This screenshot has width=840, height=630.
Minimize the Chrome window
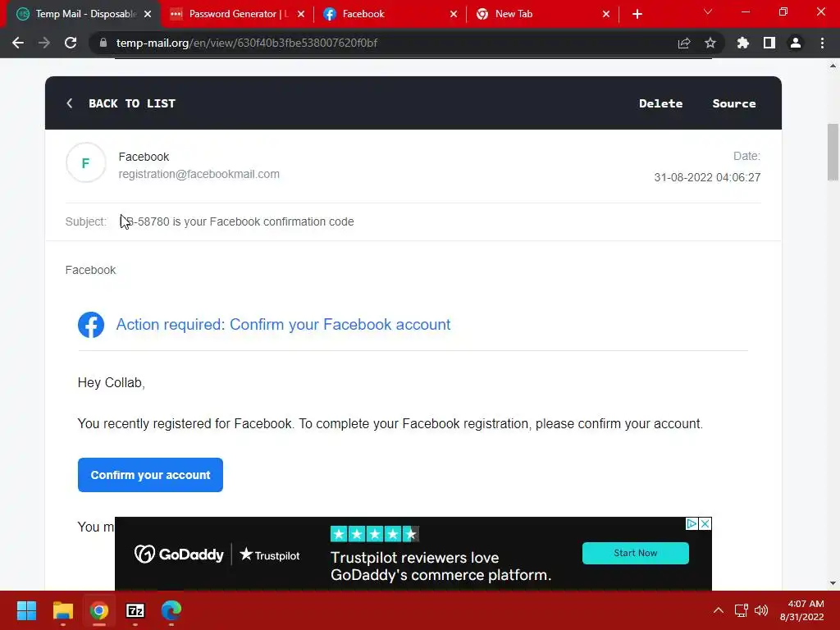click(745, 11)
